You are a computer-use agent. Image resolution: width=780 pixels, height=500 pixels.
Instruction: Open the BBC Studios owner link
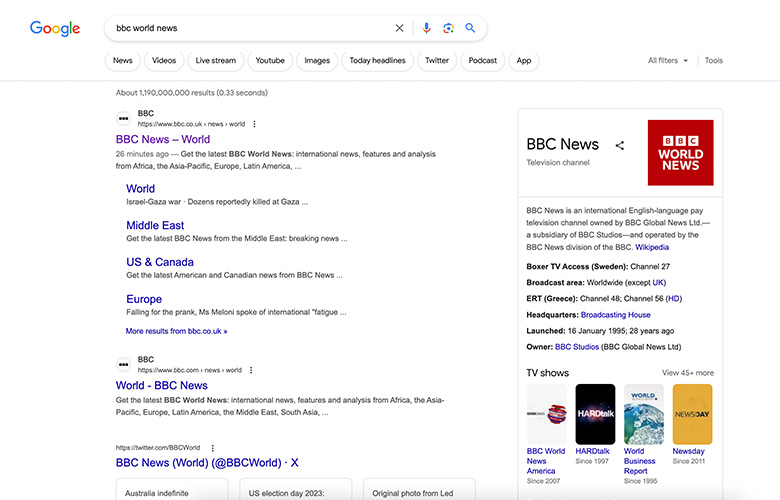click(x=577, y=347)
